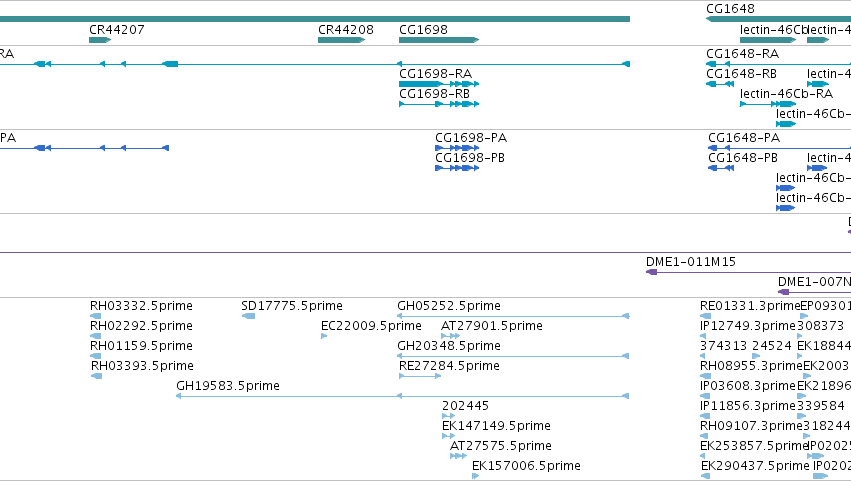Screen dimensions: 851x481
Task: Click the CR44208 gene arrow glyph
Action: point(341,40)
